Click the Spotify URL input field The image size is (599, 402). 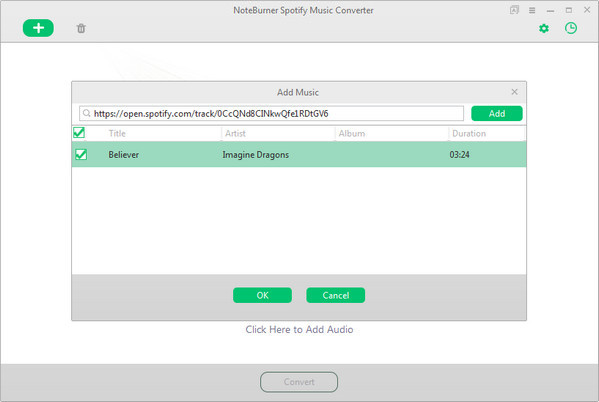tap(271, 113)
